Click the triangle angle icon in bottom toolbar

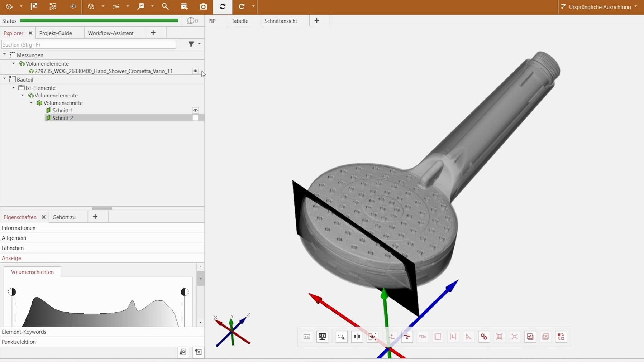click(x=468, y=337)
